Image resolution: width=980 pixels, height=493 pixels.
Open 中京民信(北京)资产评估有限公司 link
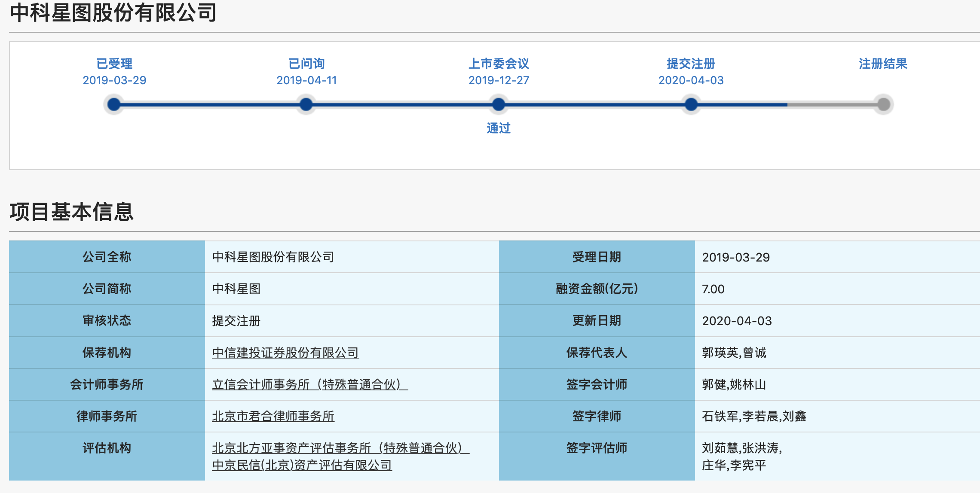(302, 465)
